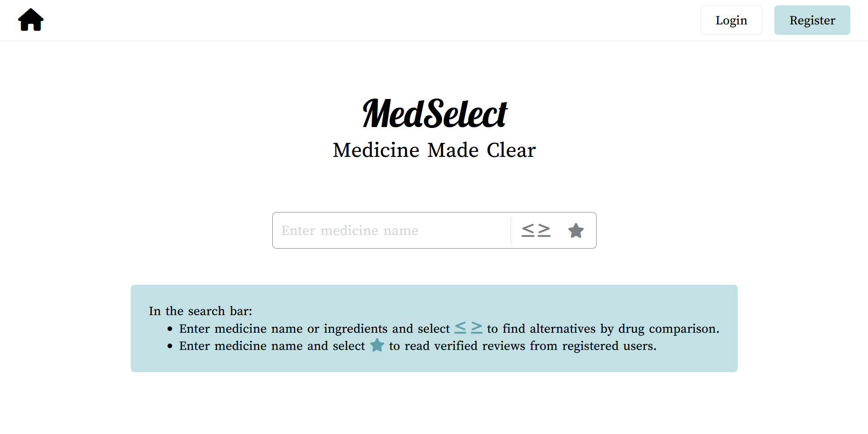Click the inline comparison icon in the first bullet

468,328
